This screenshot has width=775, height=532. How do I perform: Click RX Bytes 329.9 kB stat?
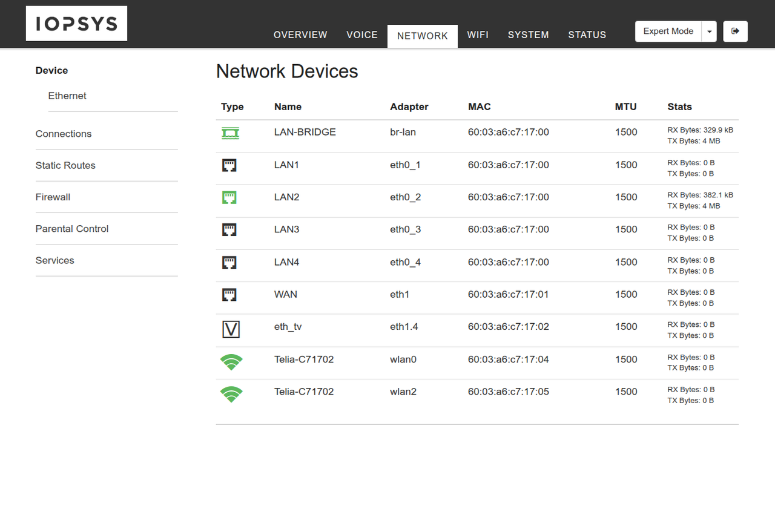[701, 130]
